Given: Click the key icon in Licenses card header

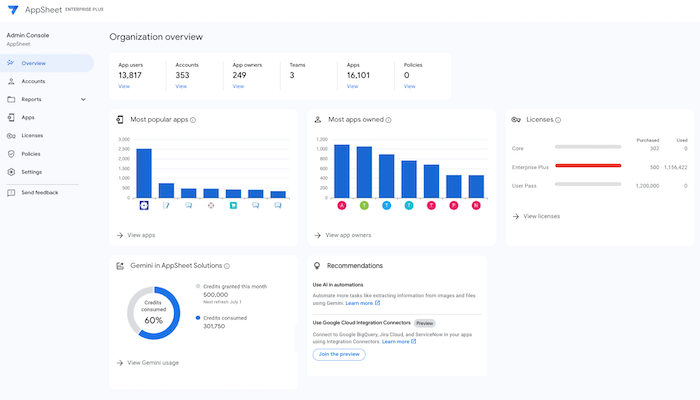Looking at the screenshot, I should (516, 120).
